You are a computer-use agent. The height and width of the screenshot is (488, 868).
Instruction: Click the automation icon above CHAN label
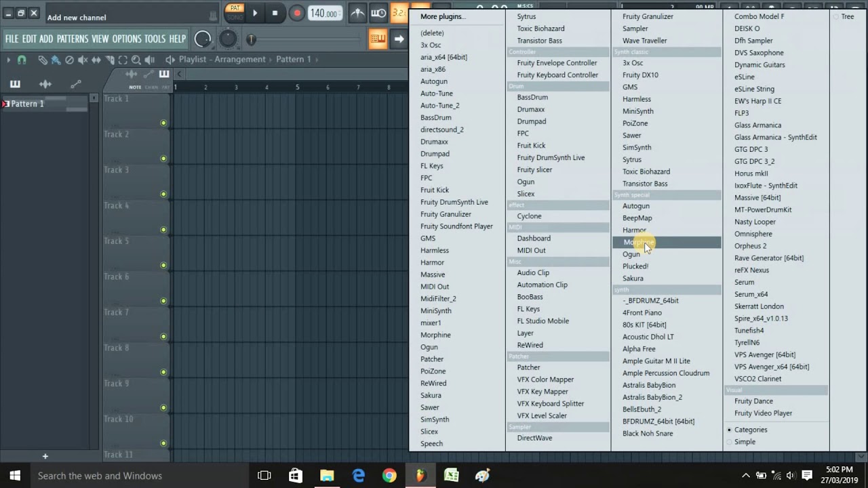click(149, 74)
